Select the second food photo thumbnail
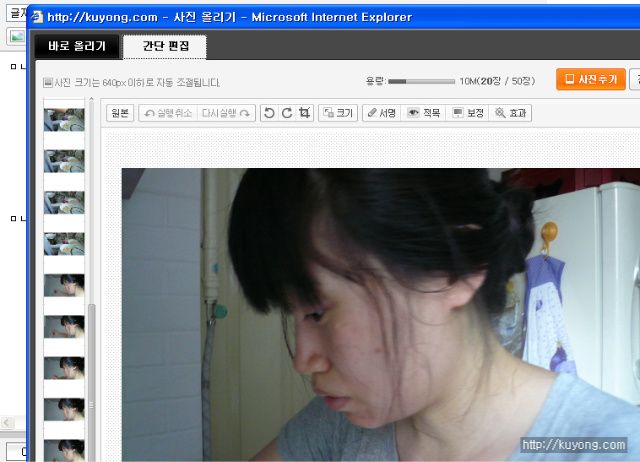This screenshot has height=462, width=640. 64,161
